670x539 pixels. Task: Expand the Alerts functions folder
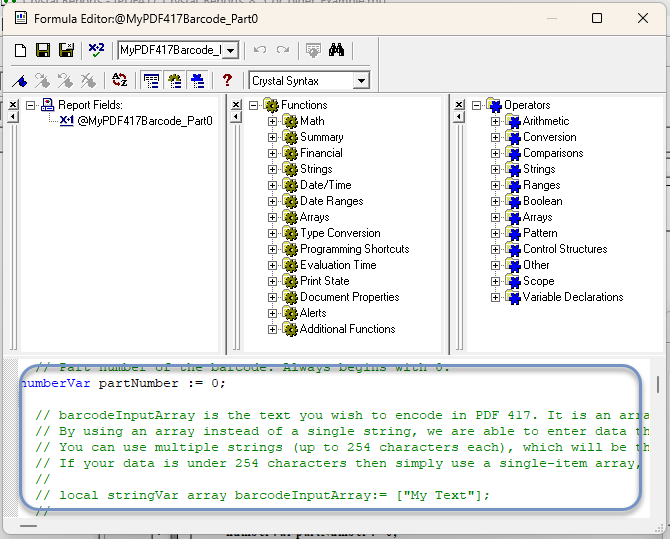click(272, 313)
